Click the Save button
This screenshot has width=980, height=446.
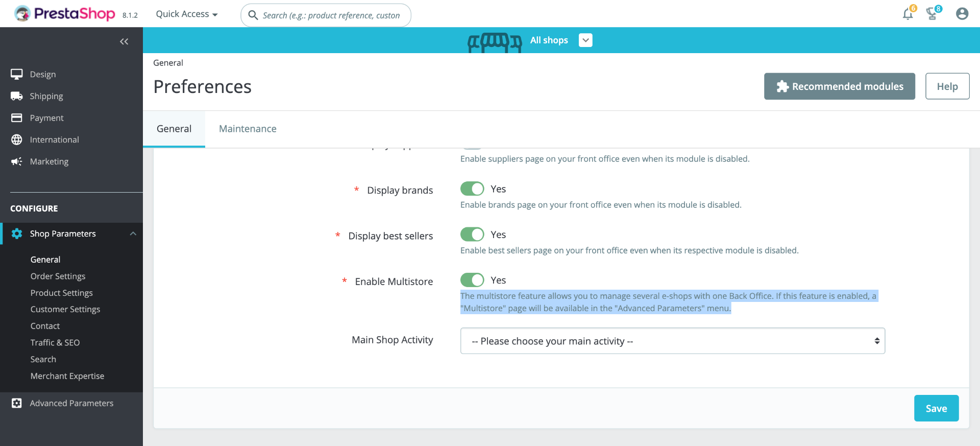(936, 408)
